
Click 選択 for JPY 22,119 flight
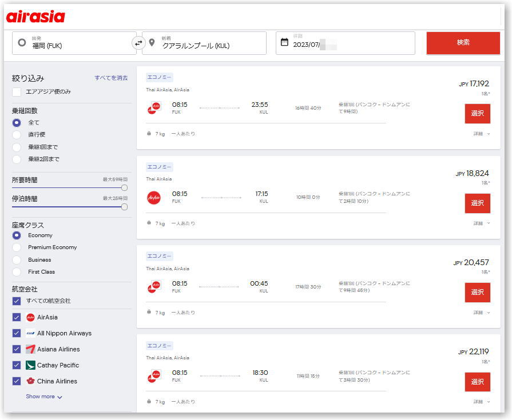477,382
